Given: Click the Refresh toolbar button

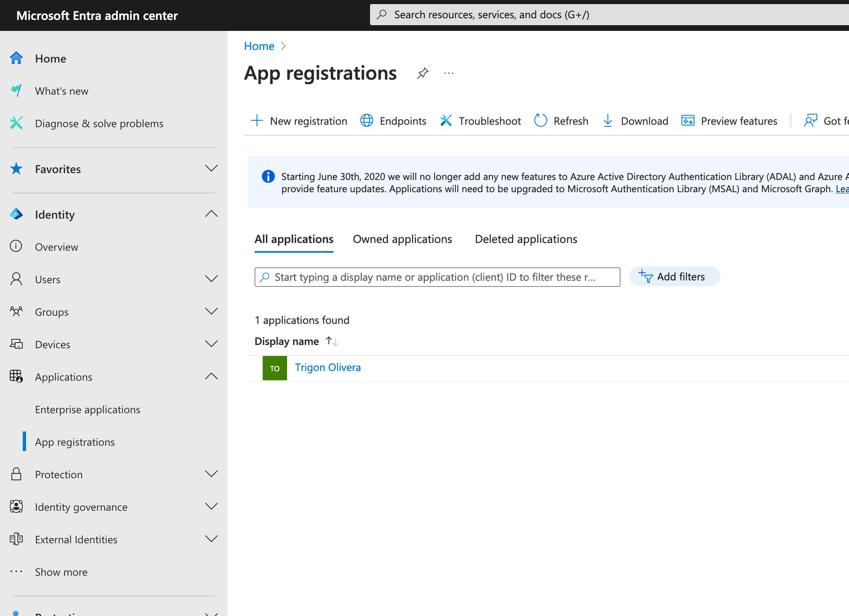Looking at the screenshot, I should pos(561,121).
